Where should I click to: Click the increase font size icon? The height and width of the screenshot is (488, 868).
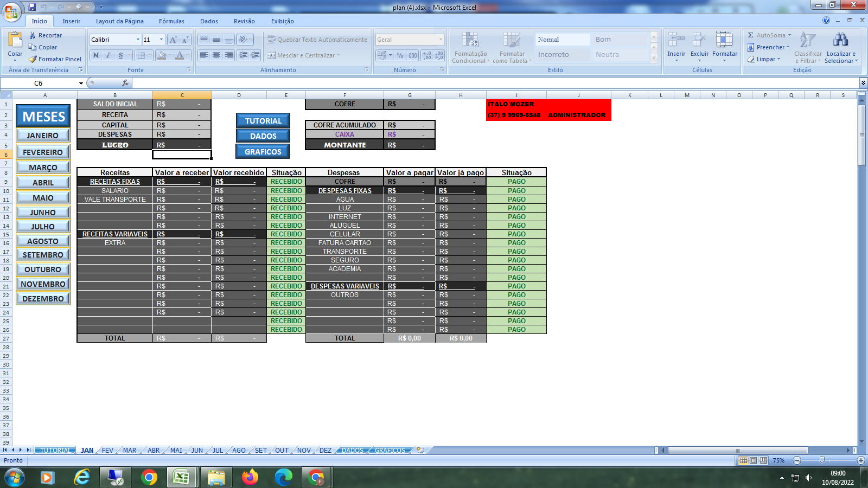173,40
